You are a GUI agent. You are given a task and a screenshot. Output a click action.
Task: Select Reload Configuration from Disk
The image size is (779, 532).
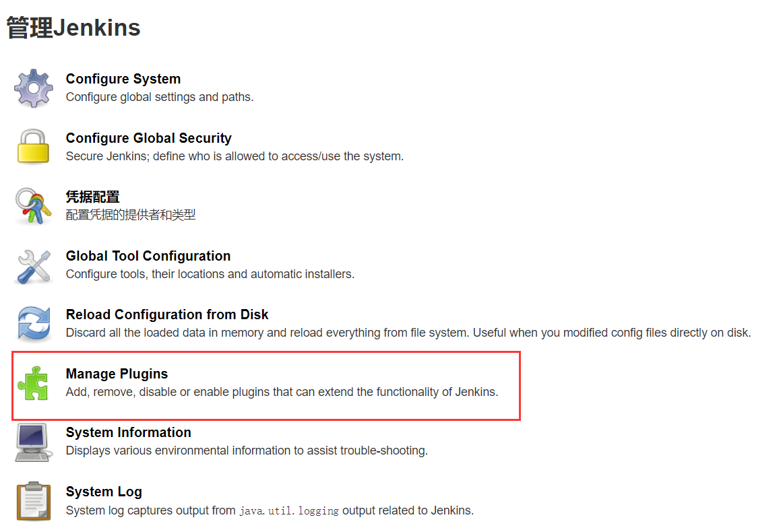167,314
